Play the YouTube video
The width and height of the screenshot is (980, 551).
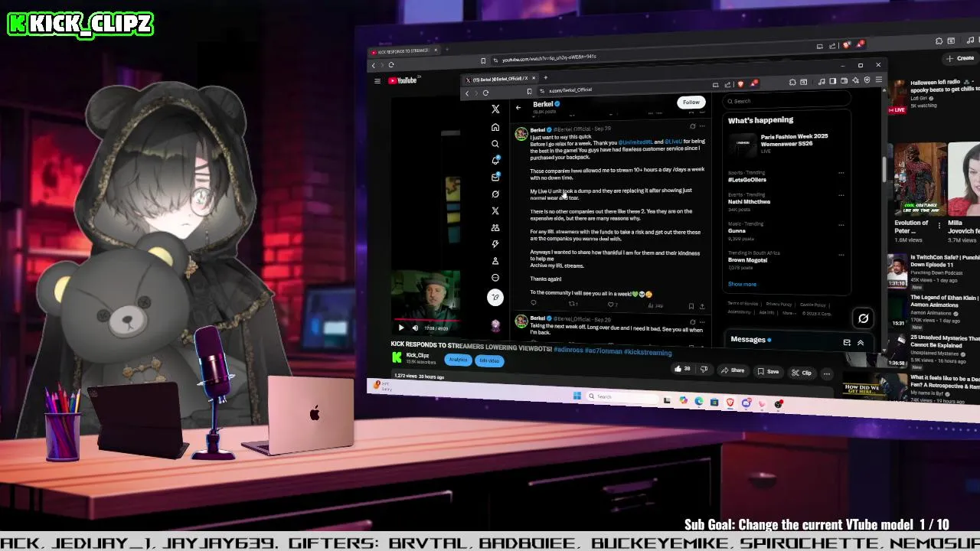tap(400, 328)
